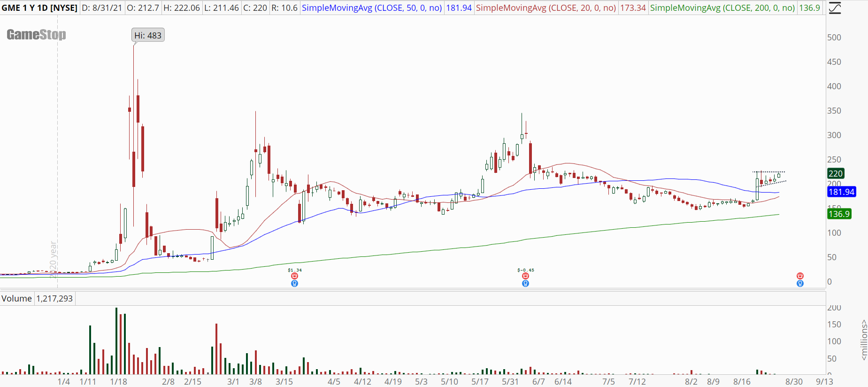
Task: Click the "5/17" date on the time axis
Action: click(x=480, y=382)
